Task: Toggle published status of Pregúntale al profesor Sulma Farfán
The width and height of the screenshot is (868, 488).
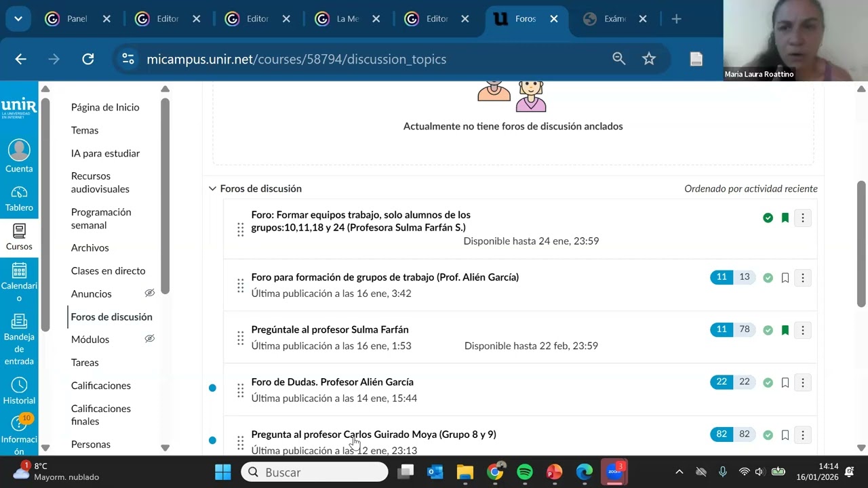Action: [x=768, y=330]
